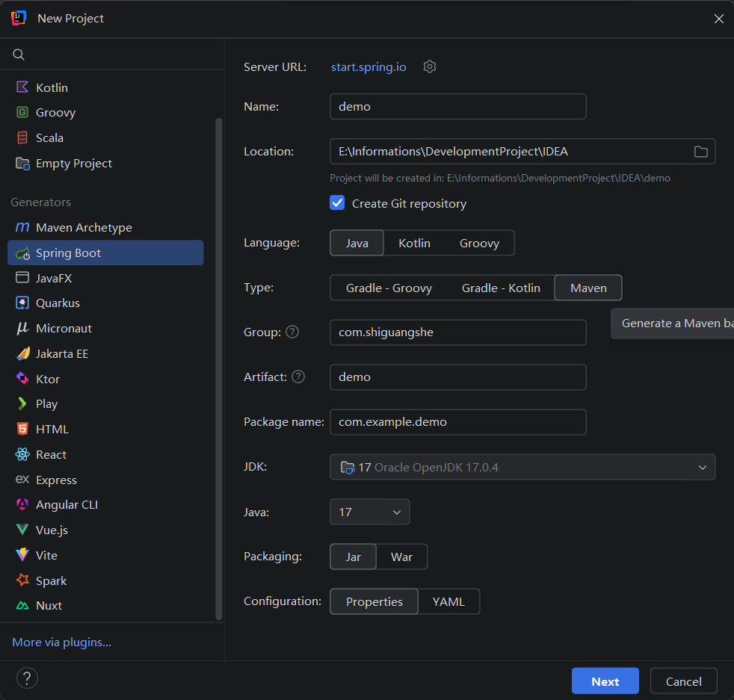The width and height of the screenshot is (734, 700).
Task: Close the New Project window
Action: click(x=718, y=19)
